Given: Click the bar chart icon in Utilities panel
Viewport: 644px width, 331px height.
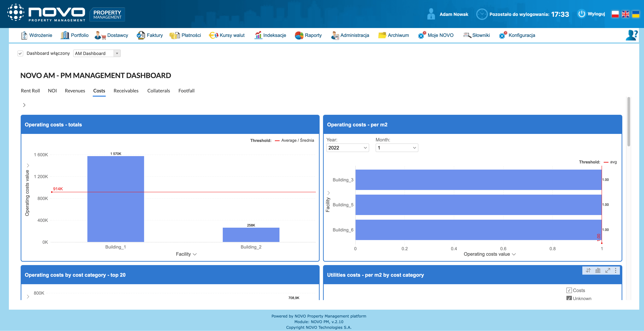Looking at the screenshot, I should 598,270.
